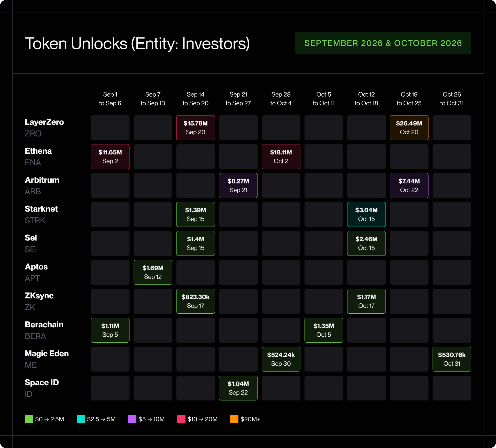Click the red $10 → 20M legend swatch
The height and width of the screenshot is (448, 496).
(x=181, y=419)
